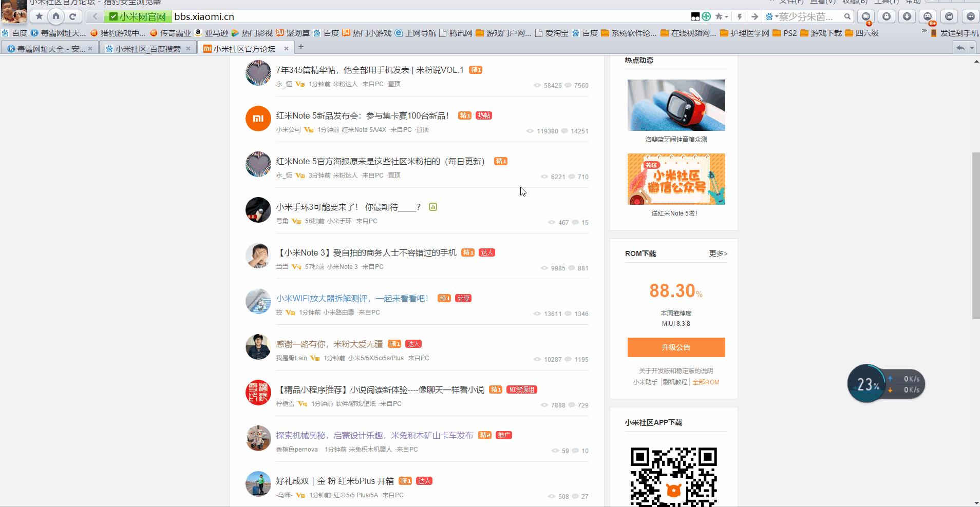Screen dimensions: 980x507
Task: Open the search engine selector next to Baidu paw icon
Action: (777, 16)
